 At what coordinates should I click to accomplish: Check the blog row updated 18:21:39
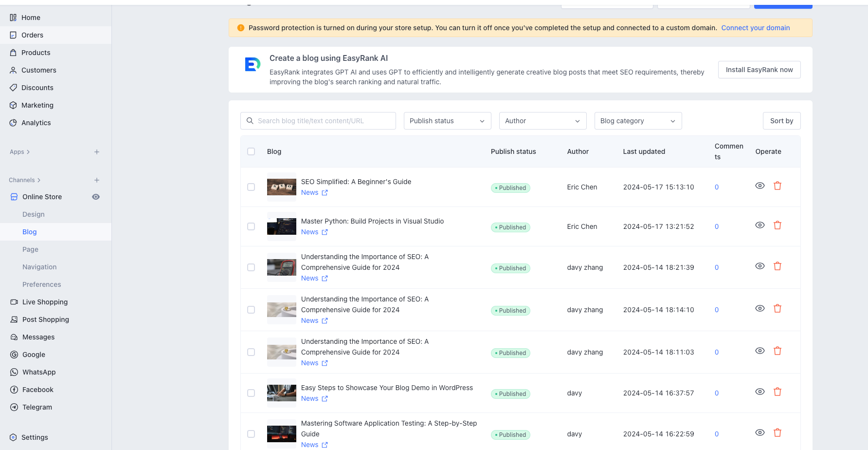(x=251, y=267)
